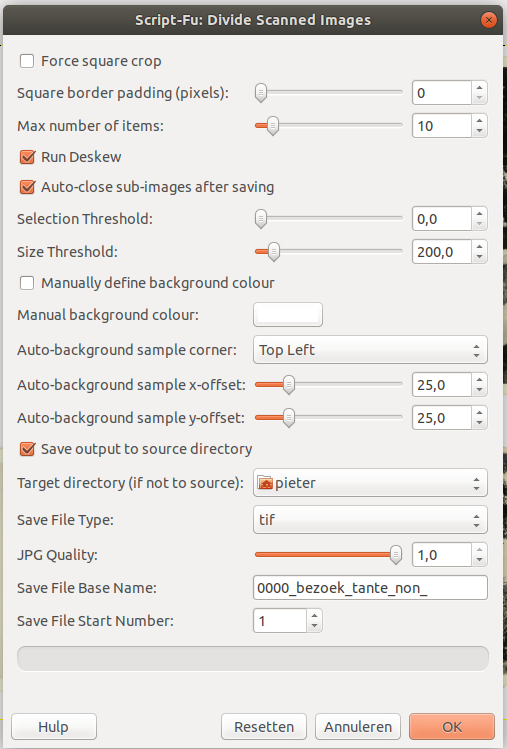Toggle Auto-close sub-images after saving
The width and height of the screenshot is (507, 749).
click(27, 187)
